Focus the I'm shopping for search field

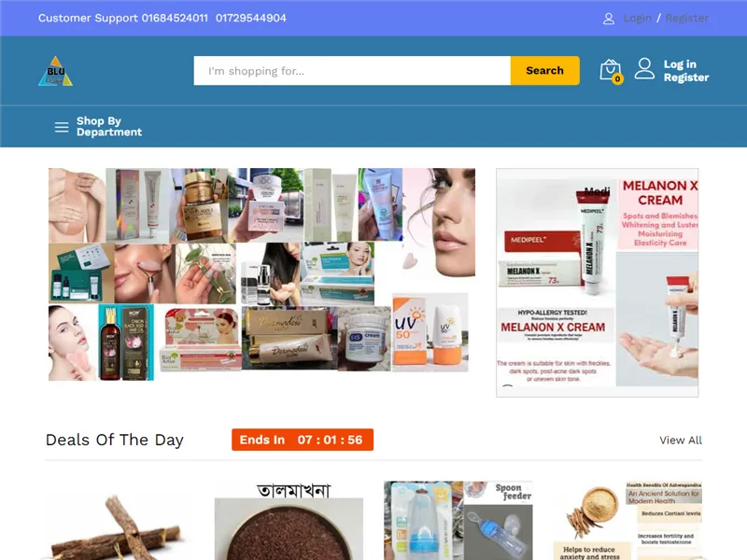pos(352,71)
